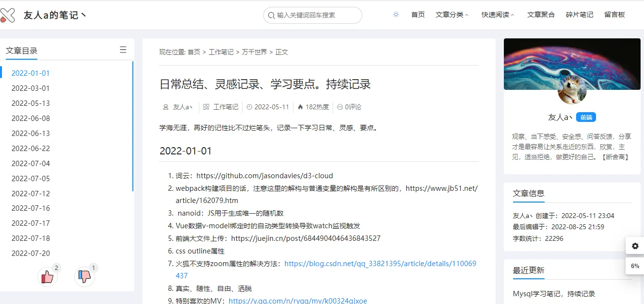The height and width of the screenshot is (304, 644).
Task: Click the site logo next to 友人a的笔记
Action: pyautogui.click(x=8, y=15)
